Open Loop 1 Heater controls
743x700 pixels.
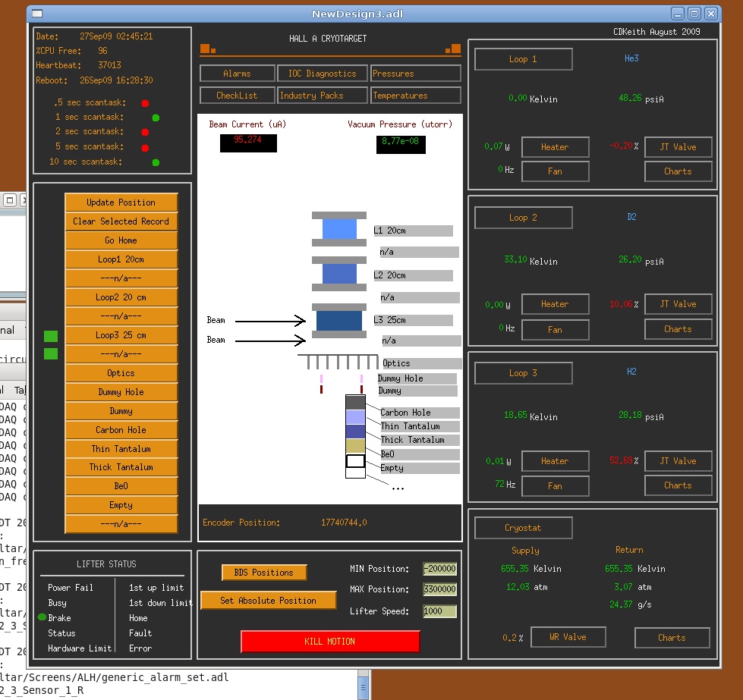point(555,147)
